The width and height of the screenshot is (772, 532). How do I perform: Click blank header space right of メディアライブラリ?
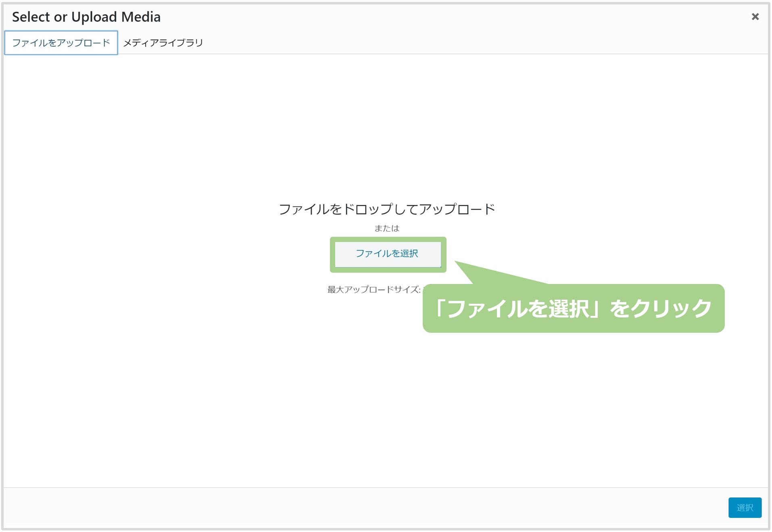point(444,43)
